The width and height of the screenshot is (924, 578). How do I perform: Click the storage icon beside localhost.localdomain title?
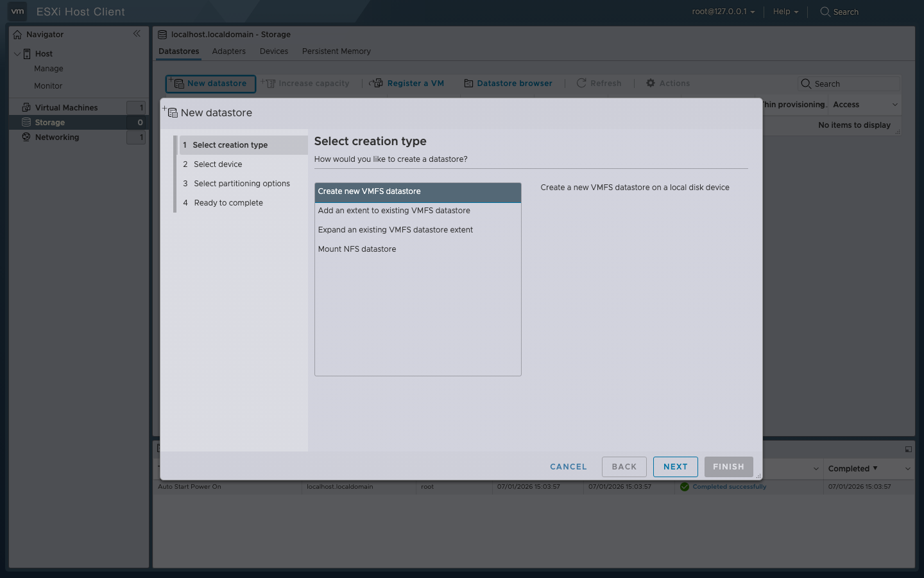tap(162, 35)
